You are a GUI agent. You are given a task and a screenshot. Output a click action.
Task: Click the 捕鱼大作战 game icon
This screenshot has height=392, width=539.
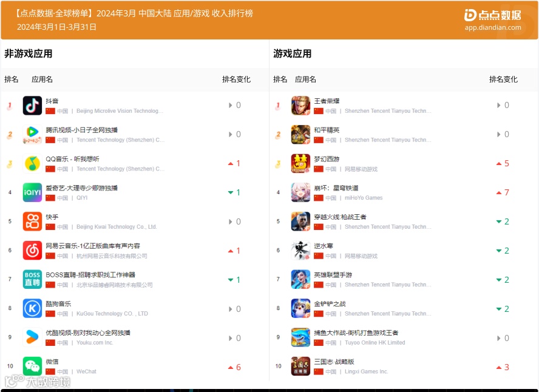300,337
